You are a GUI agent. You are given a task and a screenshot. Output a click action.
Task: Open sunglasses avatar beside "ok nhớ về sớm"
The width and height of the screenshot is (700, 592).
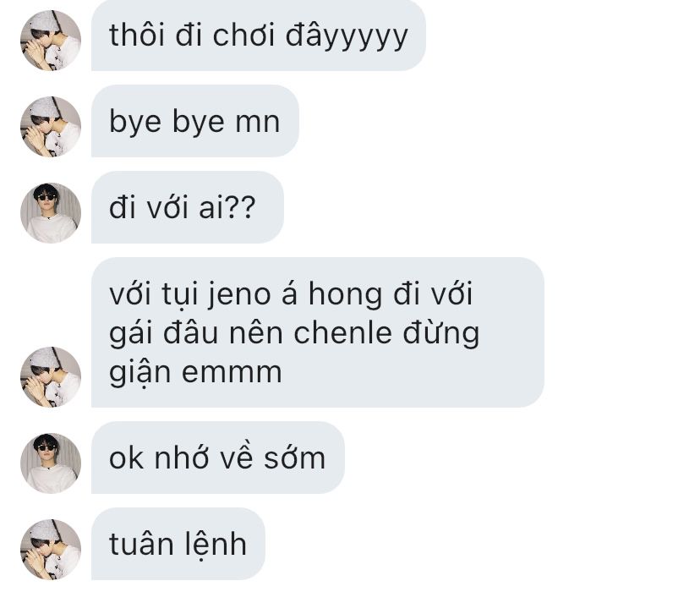click(x=51, y=463)
